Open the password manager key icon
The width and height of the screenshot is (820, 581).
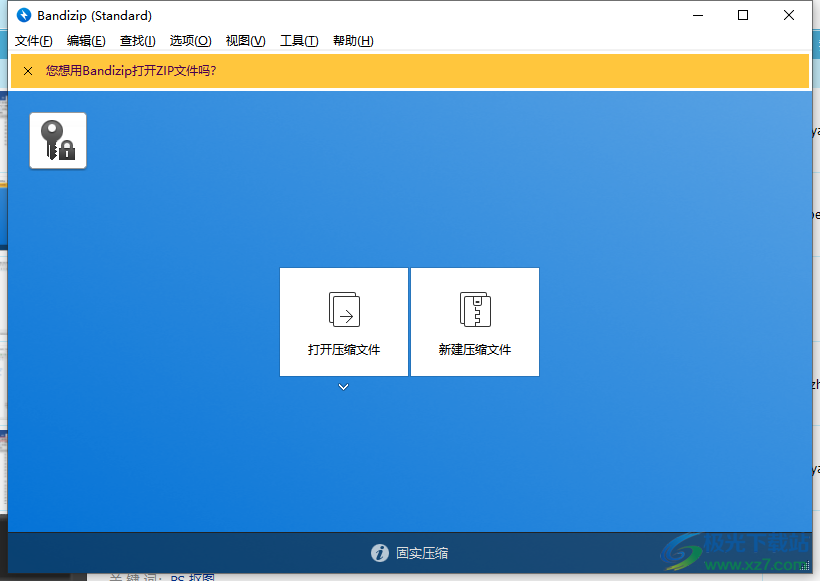tap(58, 141)
